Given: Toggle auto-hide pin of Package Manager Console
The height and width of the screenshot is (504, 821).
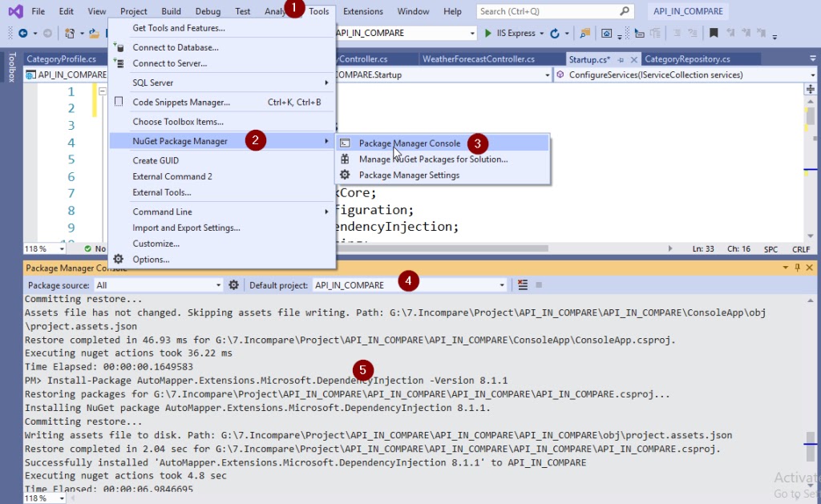Looking at the screenshot, I should (x=798, y=268).
